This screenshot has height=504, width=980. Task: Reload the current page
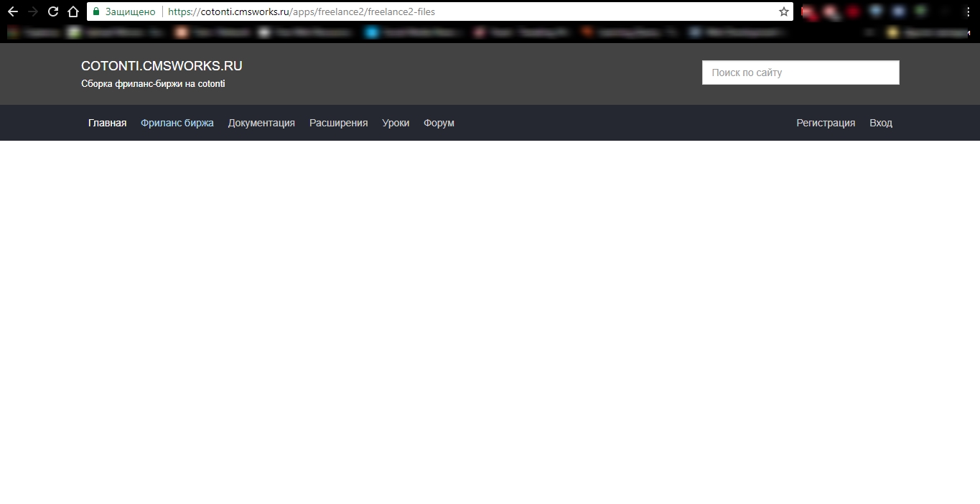tap(52, 11)
